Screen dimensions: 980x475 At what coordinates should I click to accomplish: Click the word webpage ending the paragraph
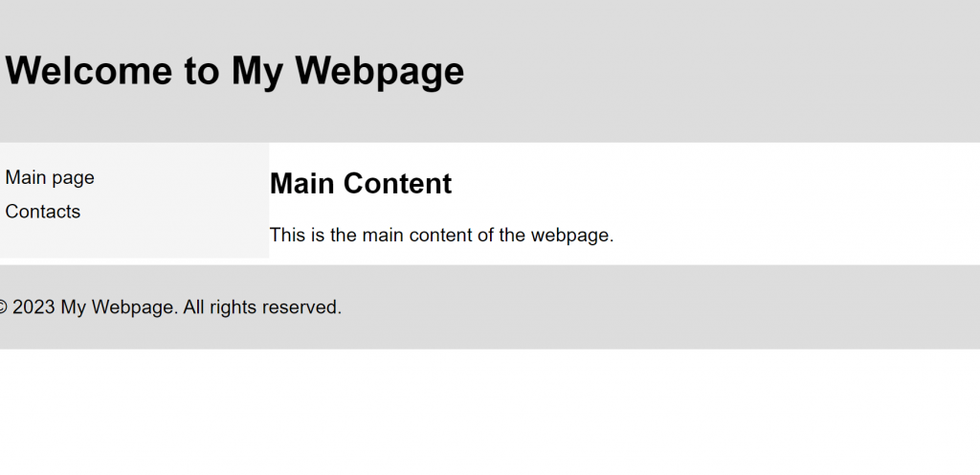coord(572,235)
